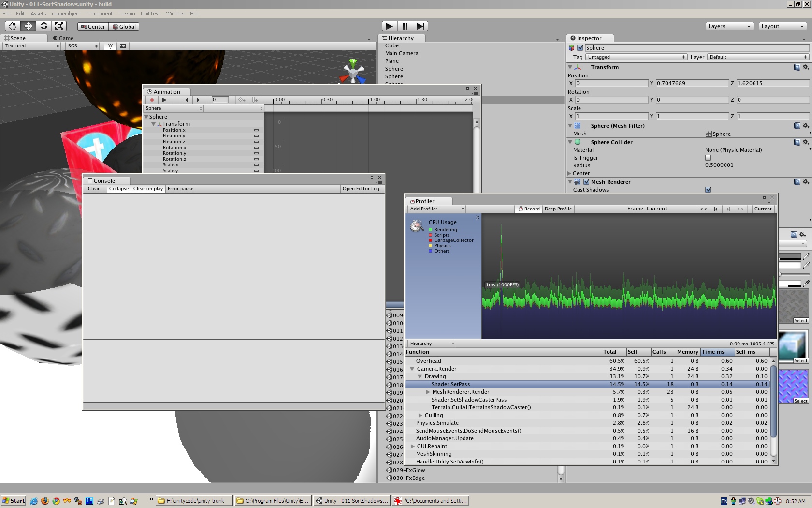Click Clear button in Console
This screenshot has height=508, width=812.
coord(94,189)
